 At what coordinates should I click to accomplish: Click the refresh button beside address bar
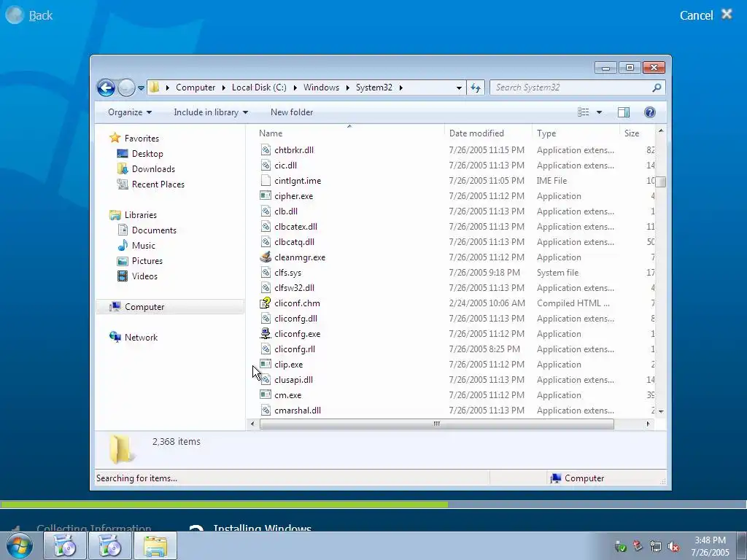pos(476,87)
